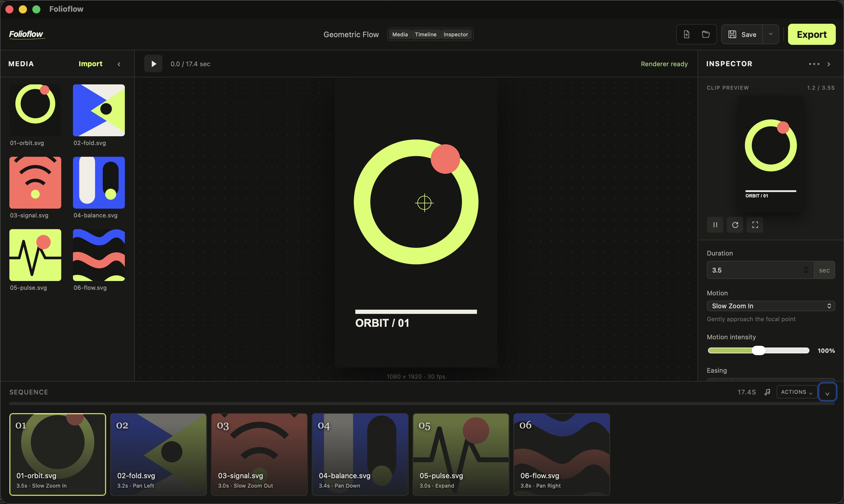Open the sequence Actions menu
This screenshot has width=844, height=504.
pyautogui.click(x=797, y=392)
